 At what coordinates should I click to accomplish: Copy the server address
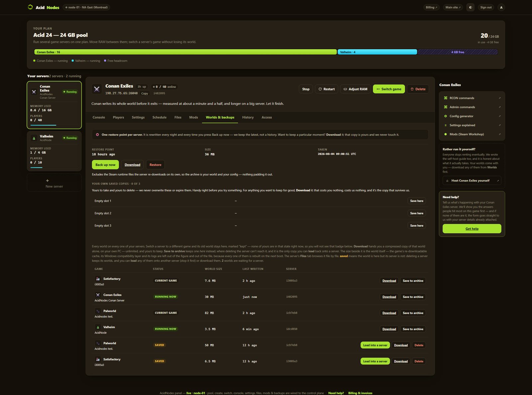pyautogui.click(x=145, y=94)
